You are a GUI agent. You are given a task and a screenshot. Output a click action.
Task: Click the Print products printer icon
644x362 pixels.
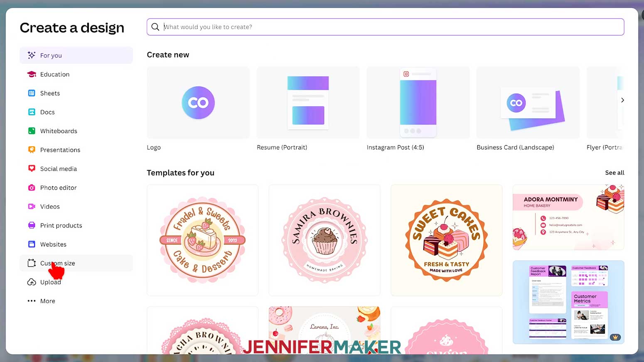(x=32, y=225)
